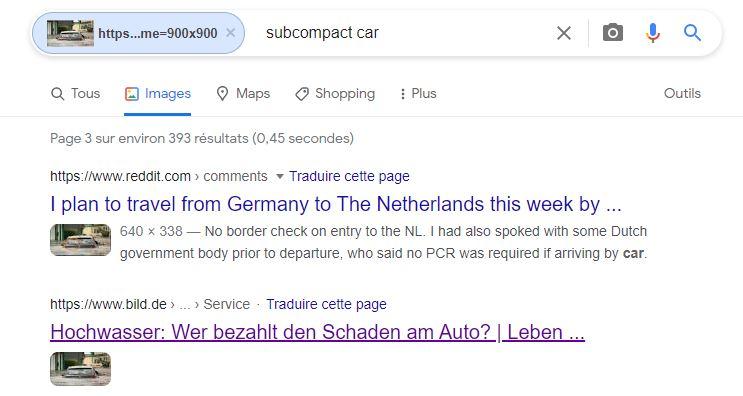Screen dimensions: 743x396
Task: Open the Shopping tab
Action: pos(335,94)
